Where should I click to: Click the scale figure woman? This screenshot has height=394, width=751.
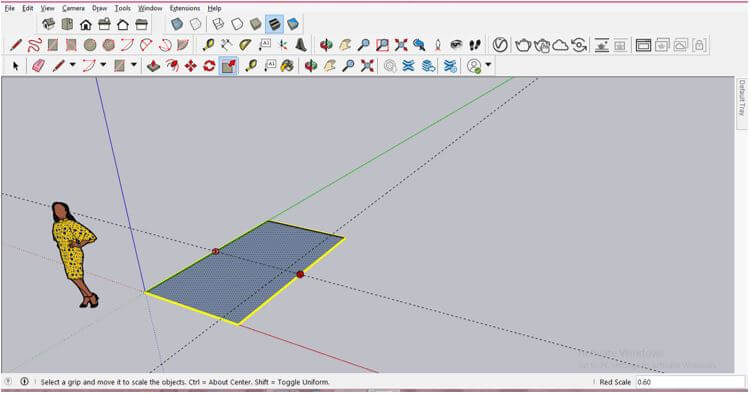click(73, 255)
